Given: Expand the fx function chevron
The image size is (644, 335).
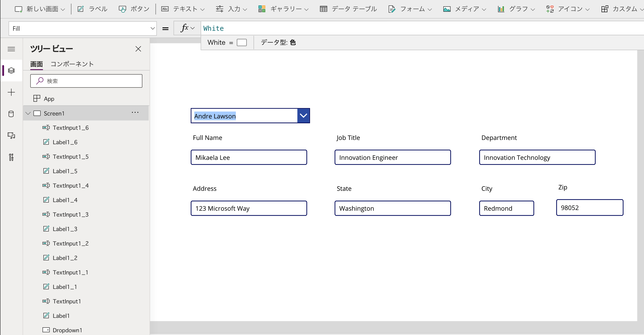Looking at the screenshot, I should 192,28.
